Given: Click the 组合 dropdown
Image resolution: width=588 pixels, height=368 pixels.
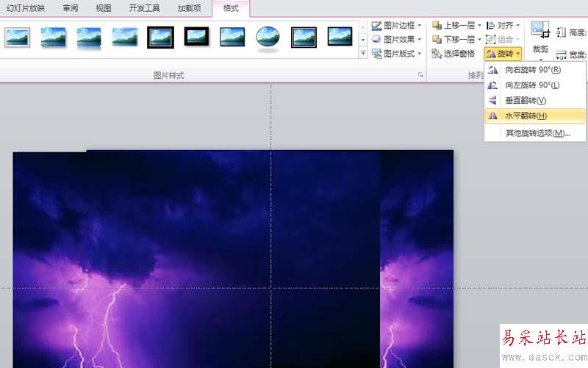Looking at the screenshot, I should [503, 40].
